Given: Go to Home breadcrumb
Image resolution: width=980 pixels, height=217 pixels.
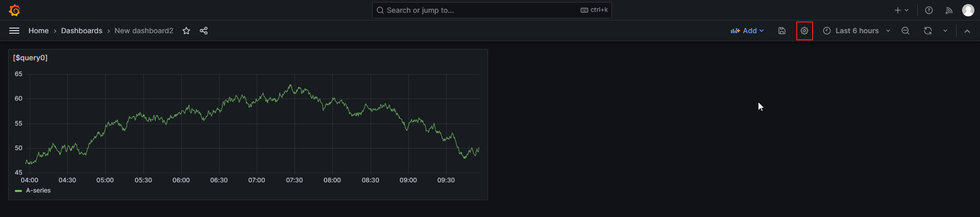Looking at the screenshot, I should 38,31.
